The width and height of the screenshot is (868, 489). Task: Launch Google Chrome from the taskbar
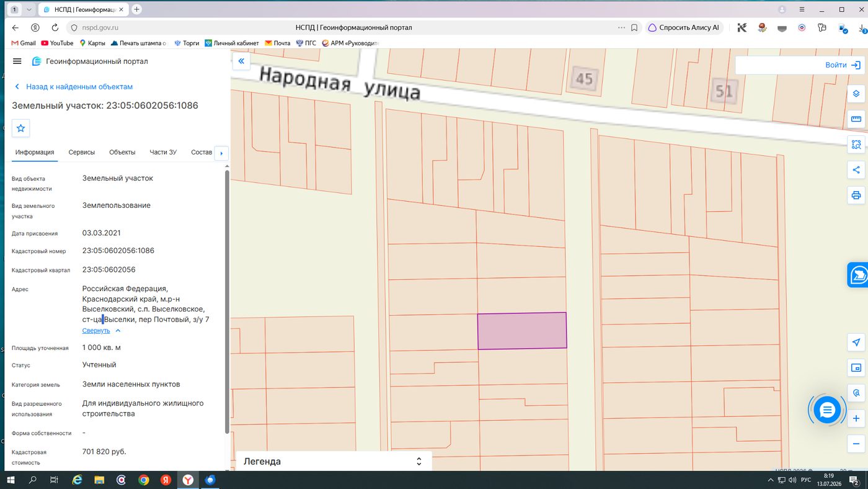(144, 480)
